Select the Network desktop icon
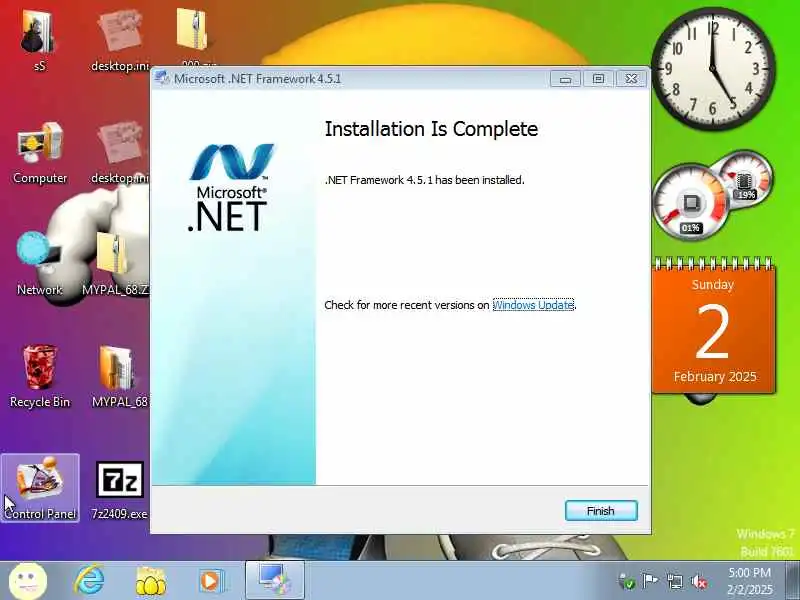800x600 pixels. [40, 264]
